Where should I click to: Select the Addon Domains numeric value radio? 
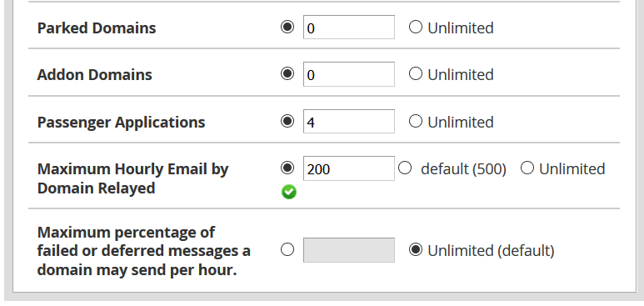tap(287, 74)
